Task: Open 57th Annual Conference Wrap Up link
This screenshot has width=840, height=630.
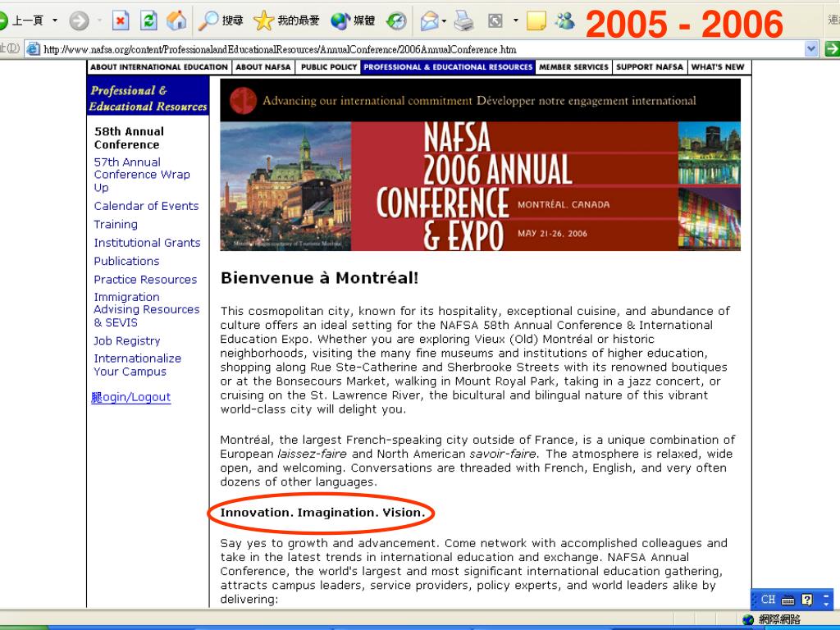Action: point(141,175)
